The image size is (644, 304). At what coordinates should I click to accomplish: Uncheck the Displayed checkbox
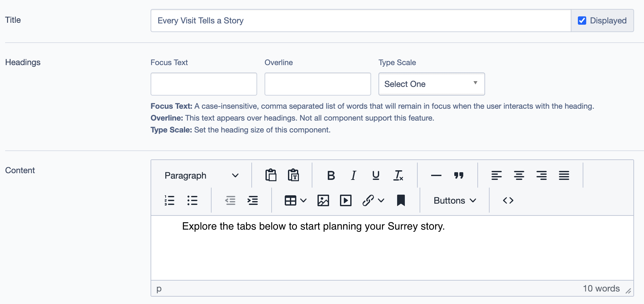click(x=582, y=21)
